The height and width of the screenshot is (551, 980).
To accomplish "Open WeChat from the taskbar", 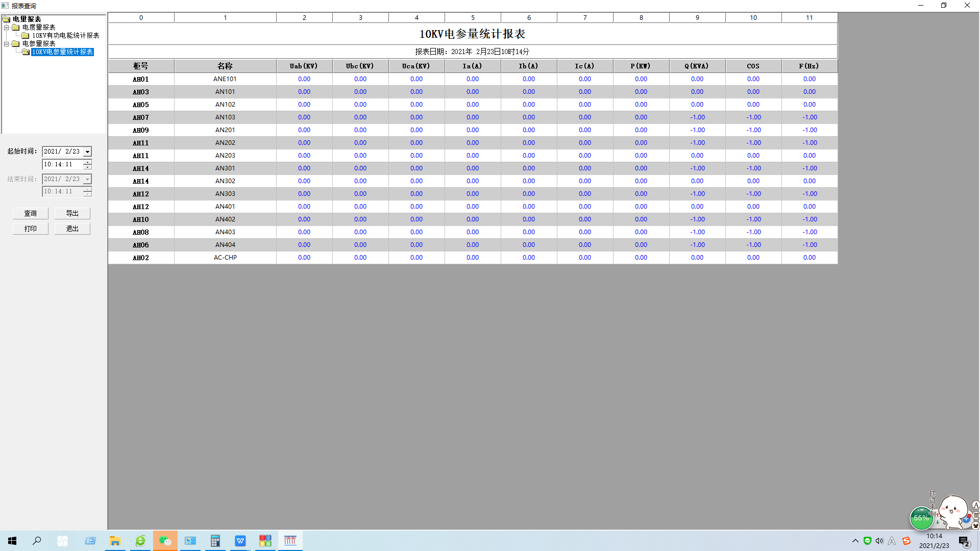I will 165,541.
